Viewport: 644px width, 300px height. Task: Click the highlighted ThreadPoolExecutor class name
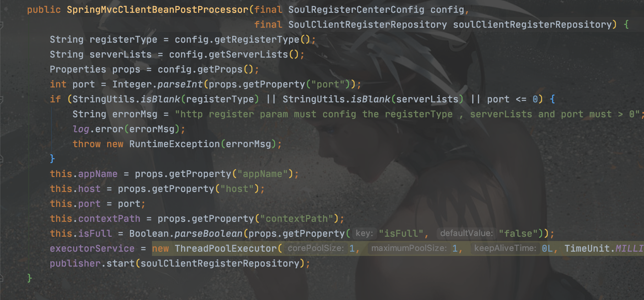click(x=225, y=248)
